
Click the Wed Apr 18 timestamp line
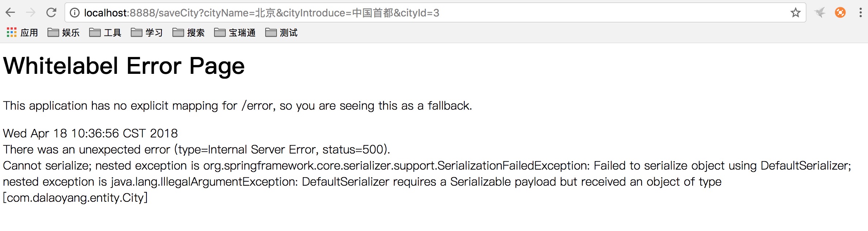pyautogui.click(x=90, y=133)
